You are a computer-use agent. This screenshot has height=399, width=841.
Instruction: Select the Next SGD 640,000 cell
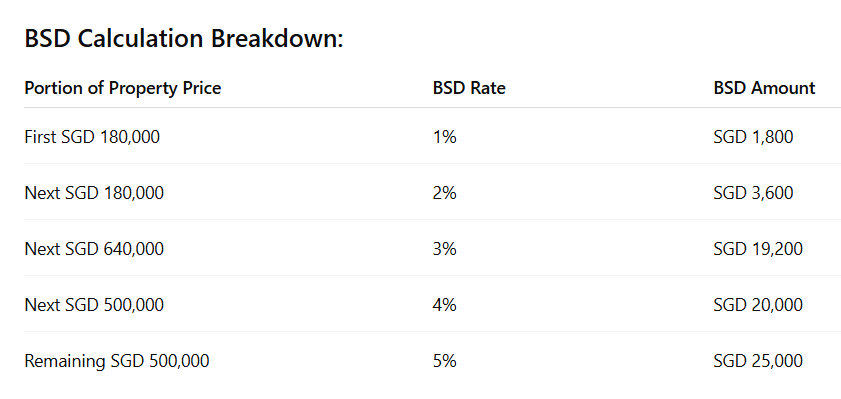click(94, 249)
